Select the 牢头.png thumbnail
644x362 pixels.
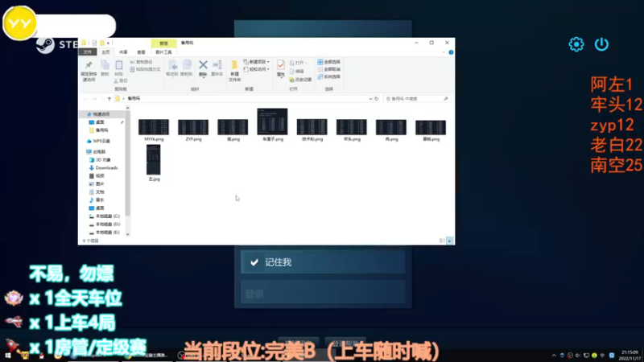352,127
